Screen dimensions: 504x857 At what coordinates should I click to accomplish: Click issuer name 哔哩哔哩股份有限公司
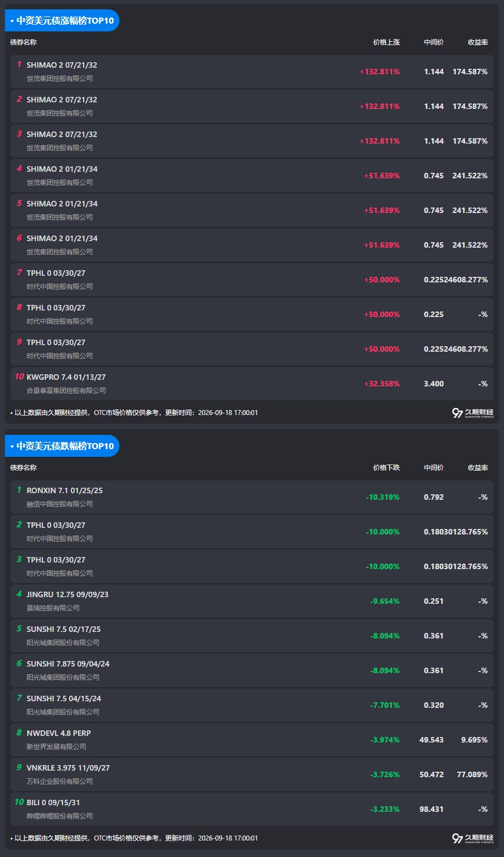(60, 816)
